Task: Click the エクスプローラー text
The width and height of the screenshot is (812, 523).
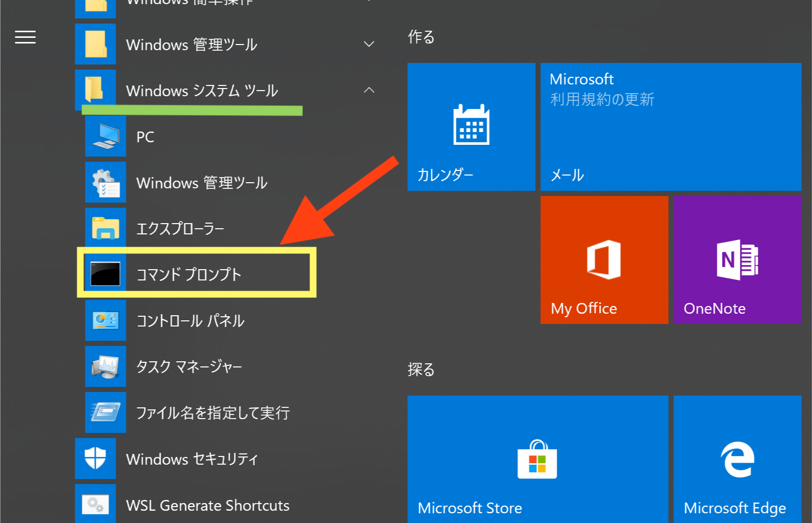Action: (x=180, y=229)
